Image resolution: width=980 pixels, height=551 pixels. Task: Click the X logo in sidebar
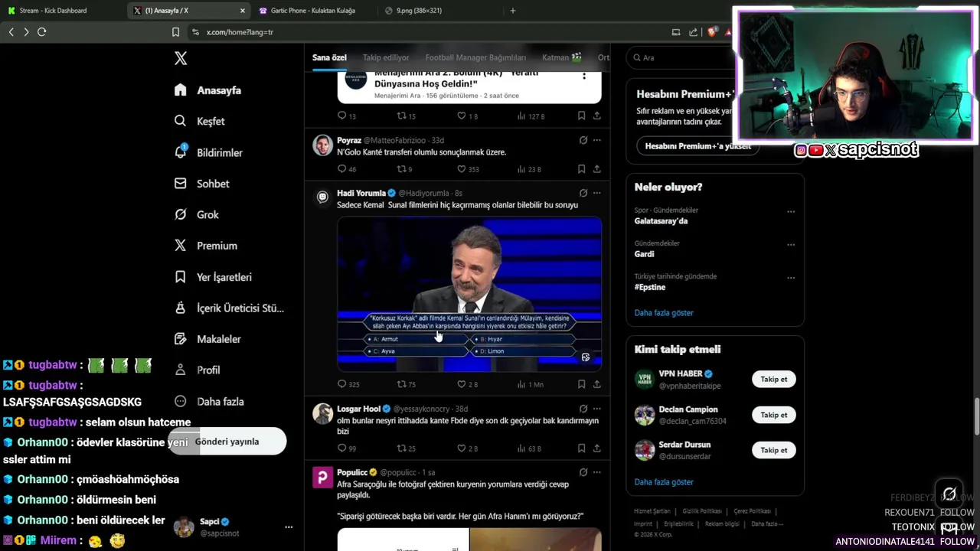181,58
